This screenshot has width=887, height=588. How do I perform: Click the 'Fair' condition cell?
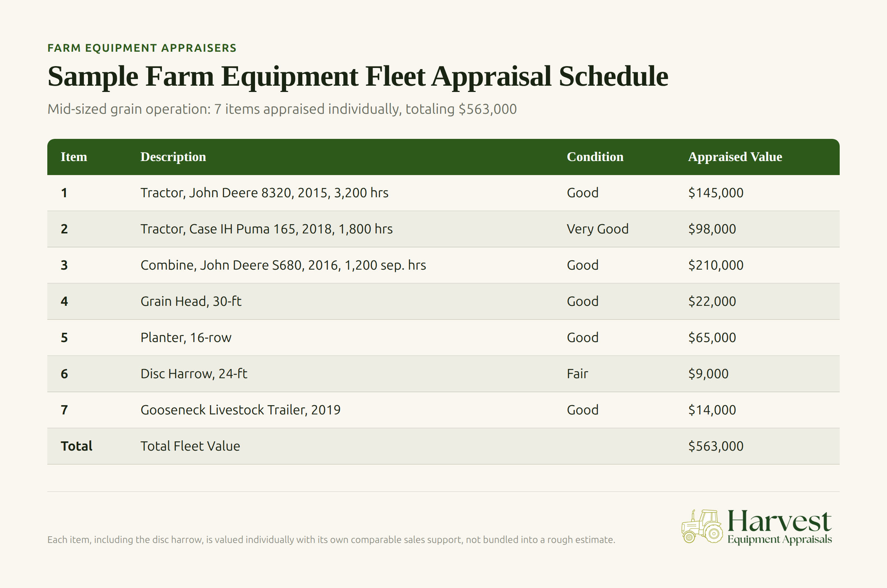click(x=577, y=374)
